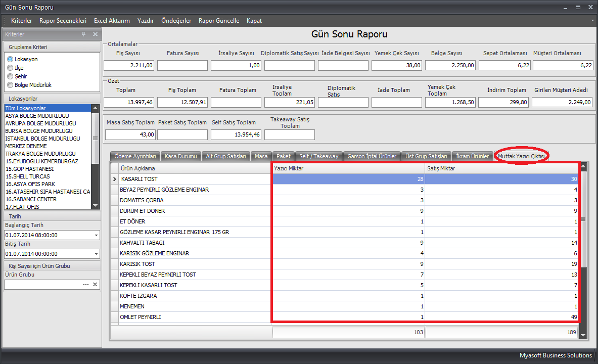Select MERKEZ DENEME in the locations list
The width and height of the screenshot is (598, 364).
click(26, 146)
